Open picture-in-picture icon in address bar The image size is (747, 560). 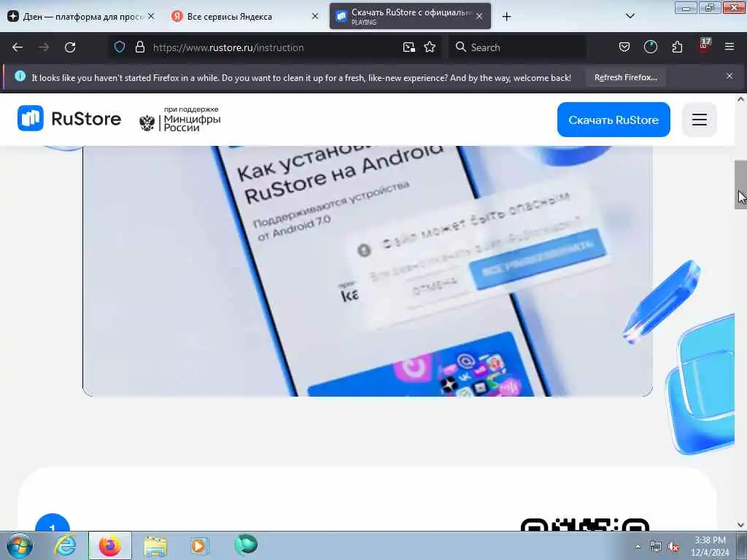tap(409, 47)
